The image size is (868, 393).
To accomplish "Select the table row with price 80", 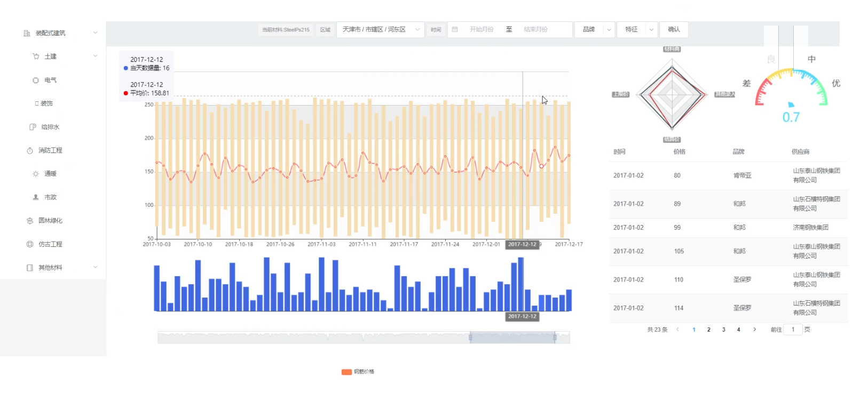I will (x=728, y=175).
